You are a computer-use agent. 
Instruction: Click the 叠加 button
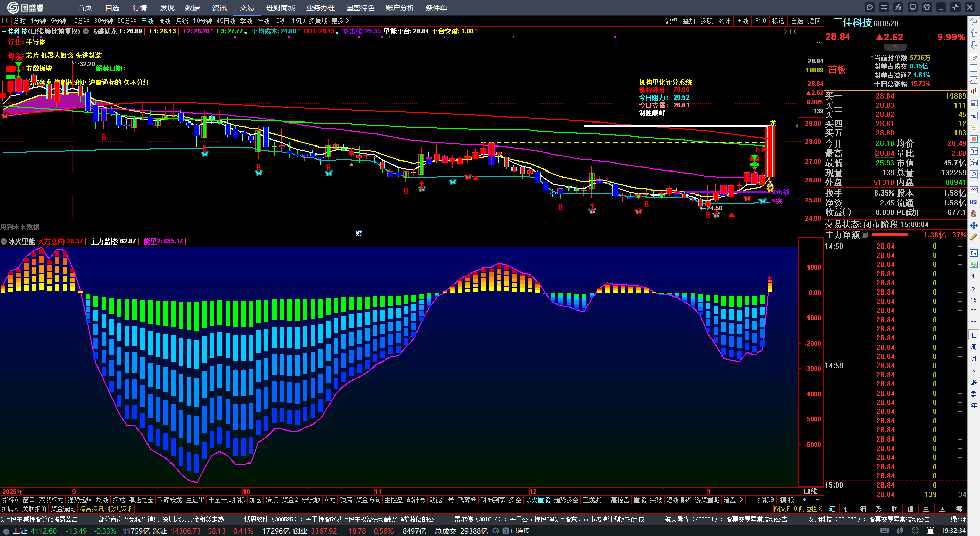[689, 21]
